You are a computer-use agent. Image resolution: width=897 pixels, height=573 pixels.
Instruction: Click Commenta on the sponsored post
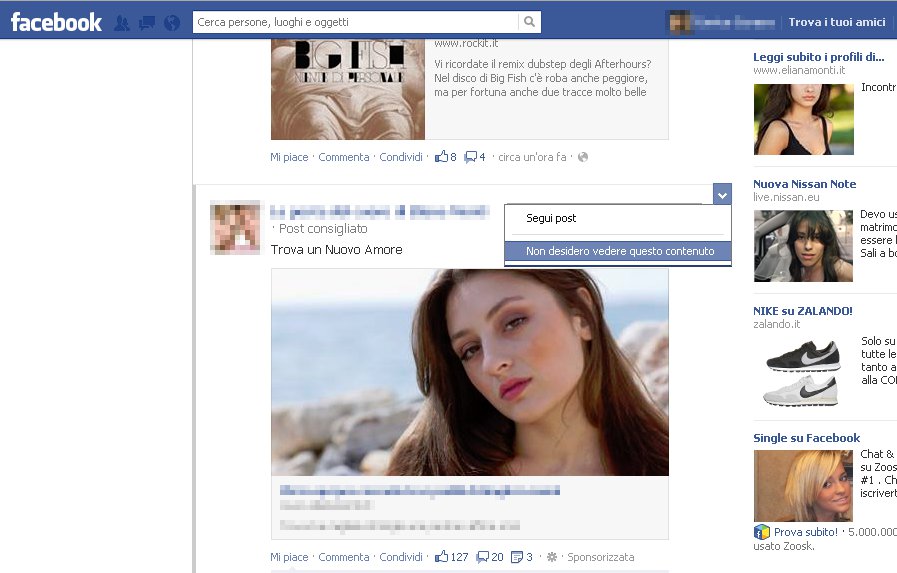344,557
